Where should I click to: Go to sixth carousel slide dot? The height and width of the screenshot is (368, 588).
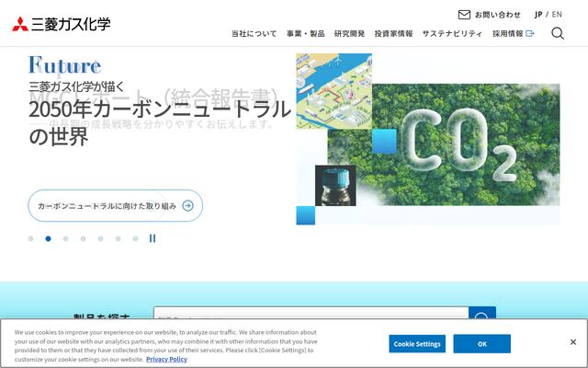119,239
